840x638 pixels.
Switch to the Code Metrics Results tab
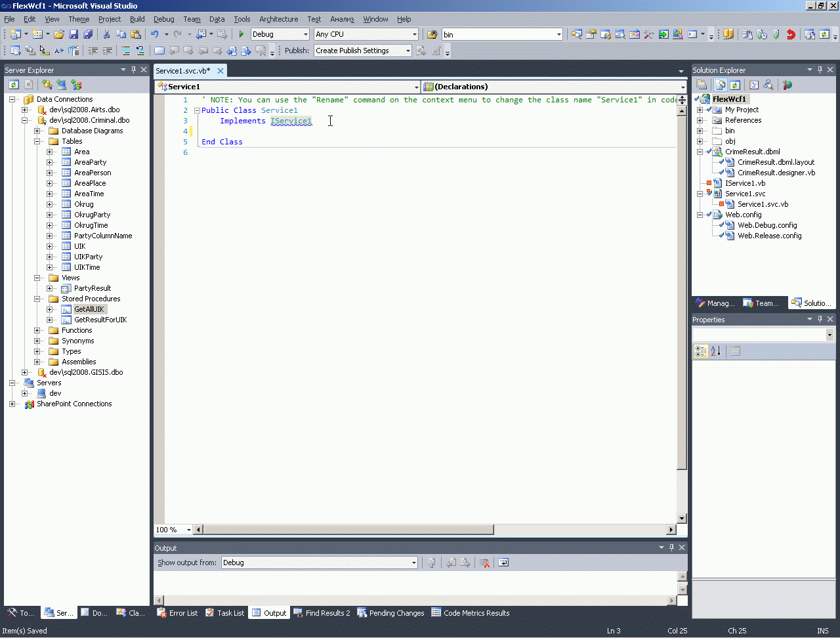471,613
